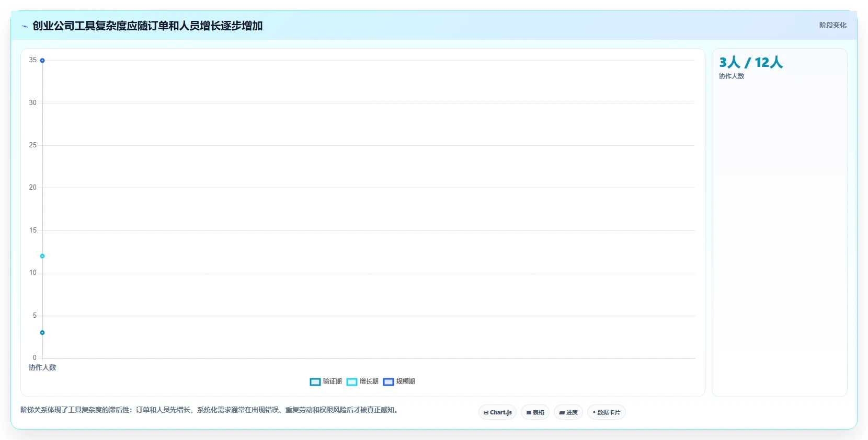The image size is (868, 440).
Task: Click the 表格 tag chip
Action: click(535, 412)
